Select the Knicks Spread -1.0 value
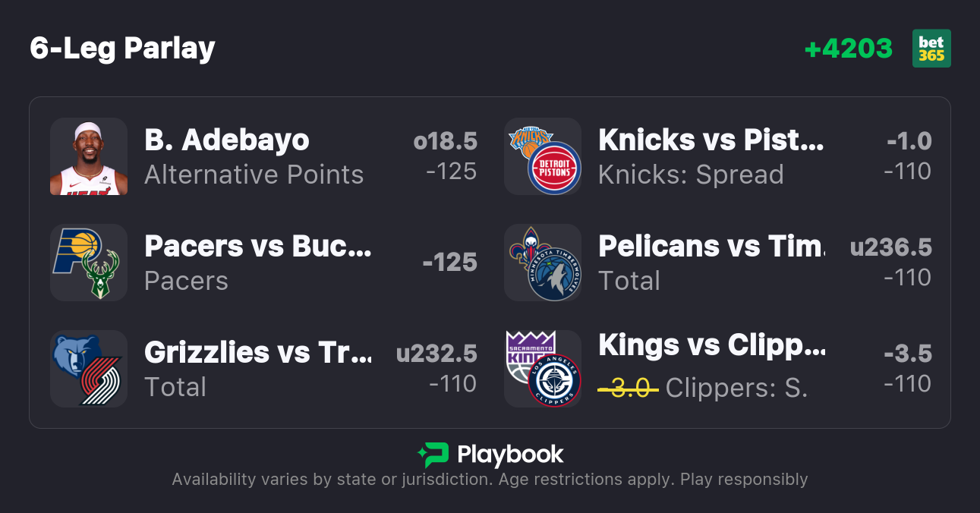 click(x=909, y=141)
